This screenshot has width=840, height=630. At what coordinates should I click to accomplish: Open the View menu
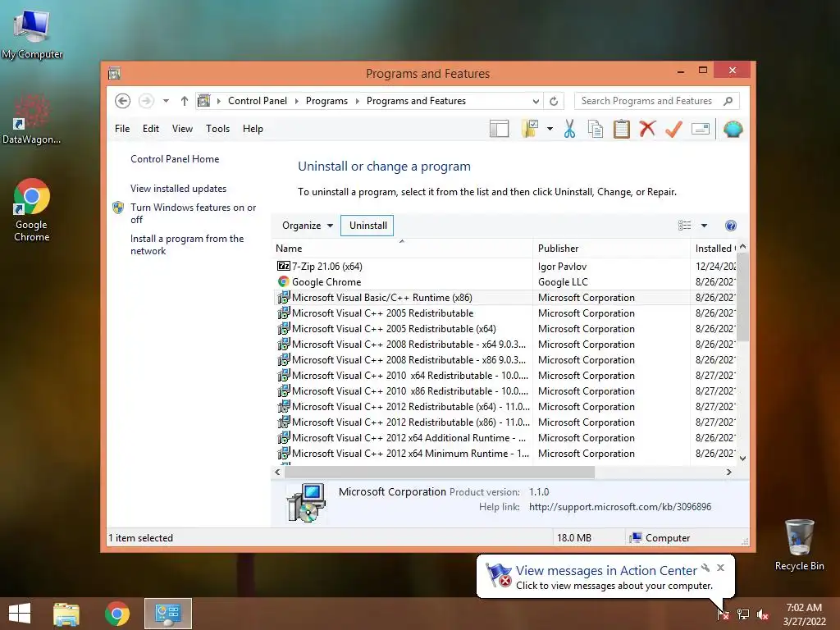click(182, 129)
